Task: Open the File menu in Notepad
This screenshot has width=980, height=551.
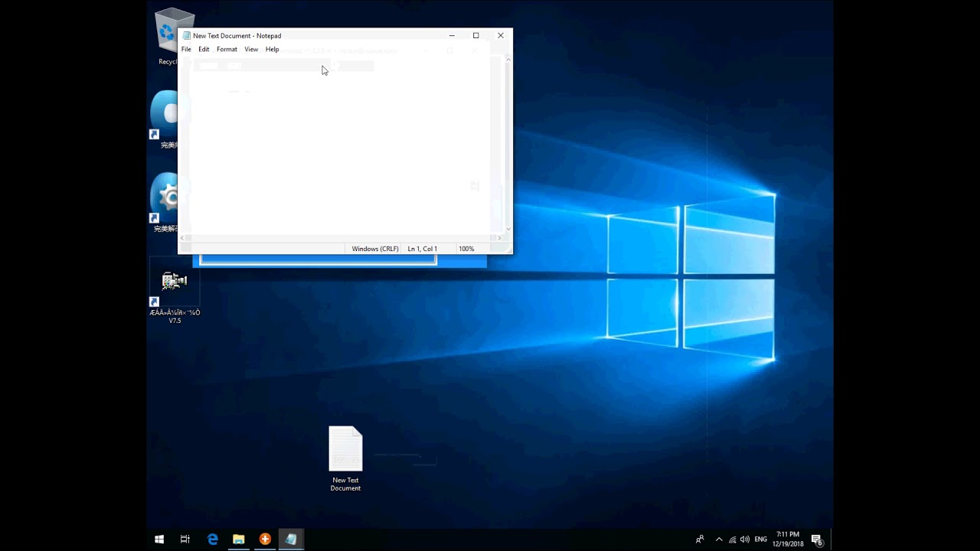Action: point(186,49)
